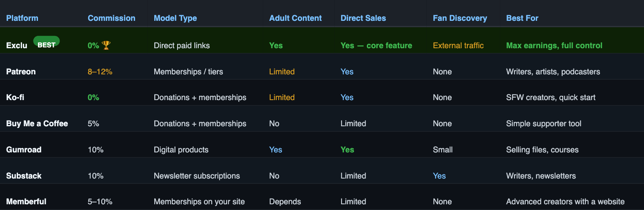Click the 'External traffic' cell
Image resolution: width=644 pixels, height=210 pixels.
[458, 45]
